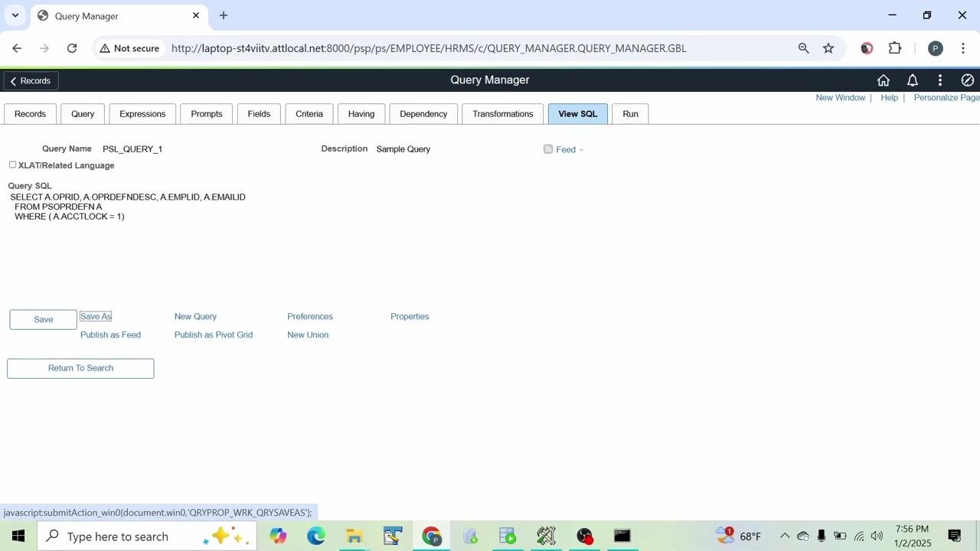Open the Run tab

pyautogui.click(x=630, y=114)
